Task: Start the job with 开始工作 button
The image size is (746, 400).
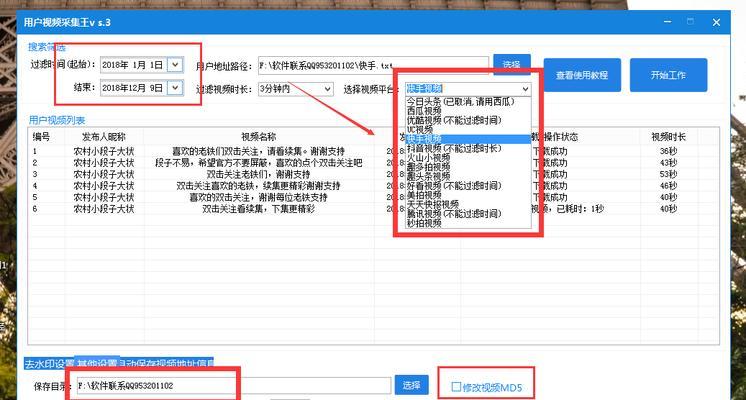Action: coord(668,75)
